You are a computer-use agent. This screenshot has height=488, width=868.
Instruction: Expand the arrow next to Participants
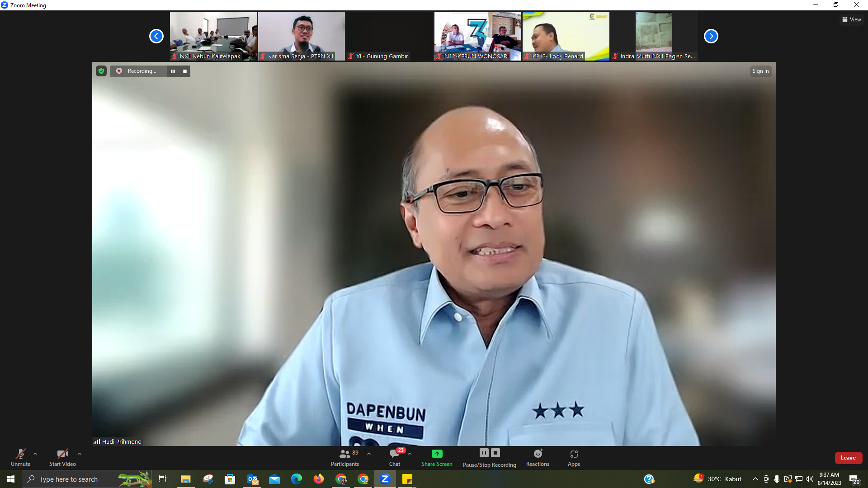[369, 454]
